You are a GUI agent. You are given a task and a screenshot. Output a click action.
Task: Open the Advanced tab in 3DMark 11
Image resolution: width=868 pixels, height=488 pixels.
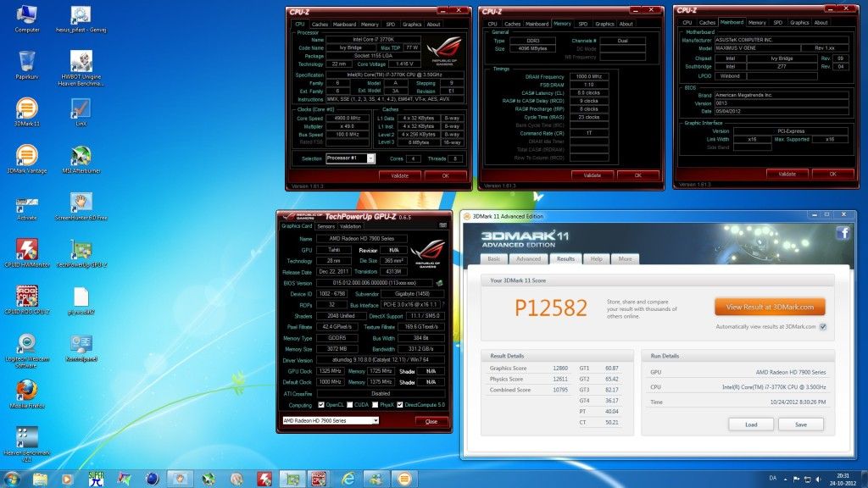[528, 259]
